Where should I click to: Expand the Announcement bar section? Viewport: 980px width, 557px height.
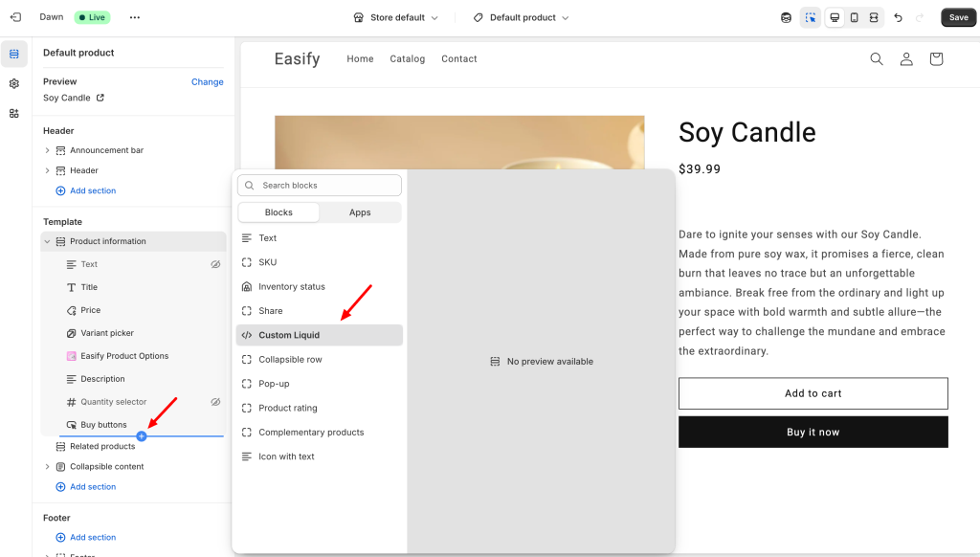coord(47,150)
